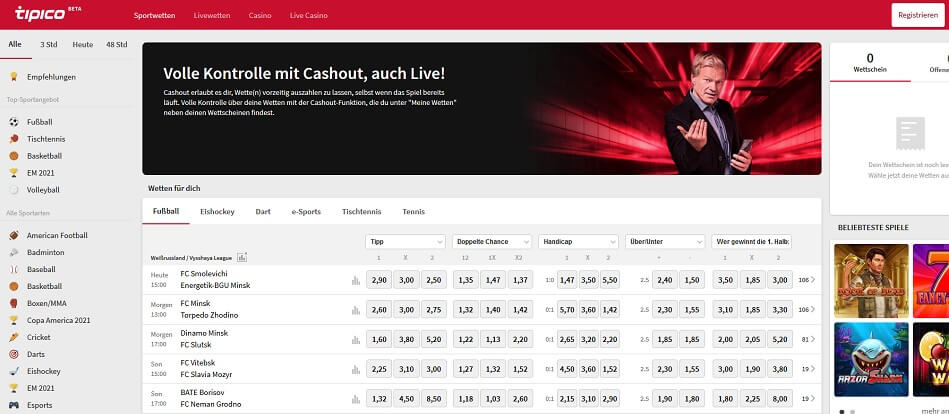The width and height of the screenshot is (949, 414).
Task: Select the 48 Std time filter
Action: 117,44
